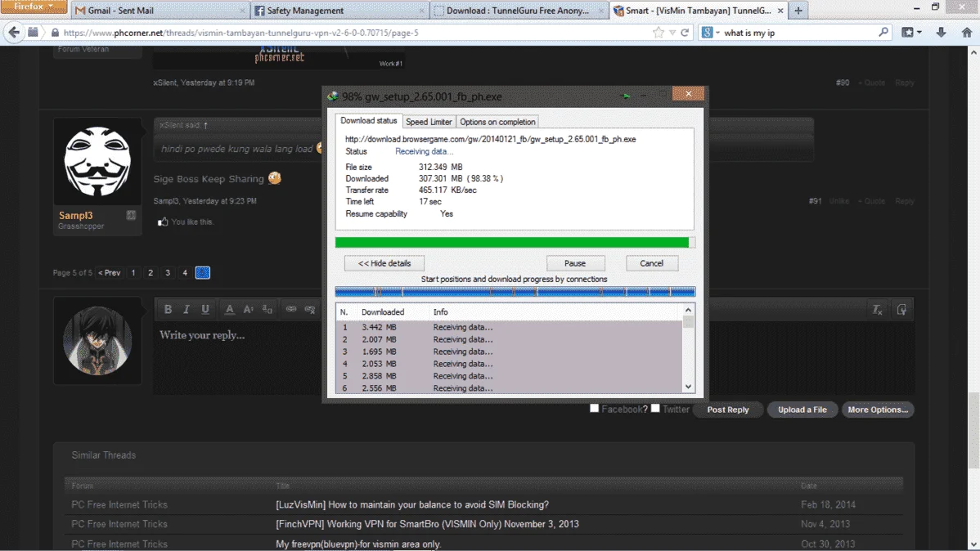Screen dimensions: 980x551
Task: Click the small icon beside Sampl3 username
Action: 131,215
